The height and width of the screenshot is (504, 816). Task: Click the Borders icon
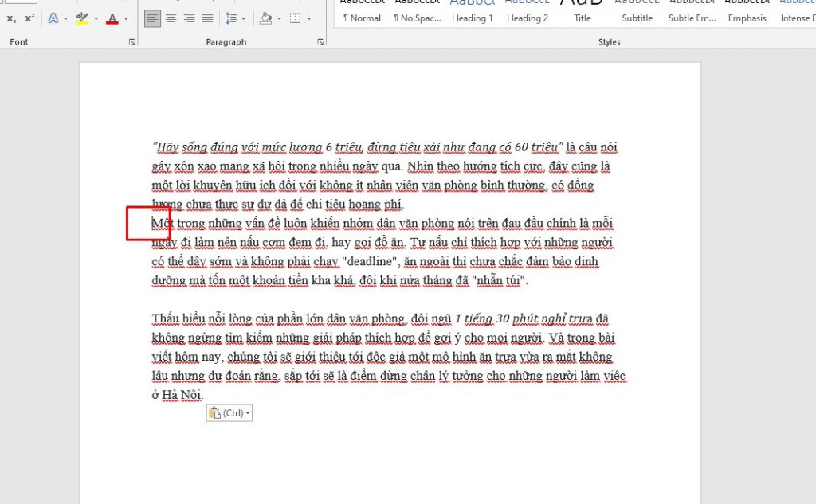[295, 18]
